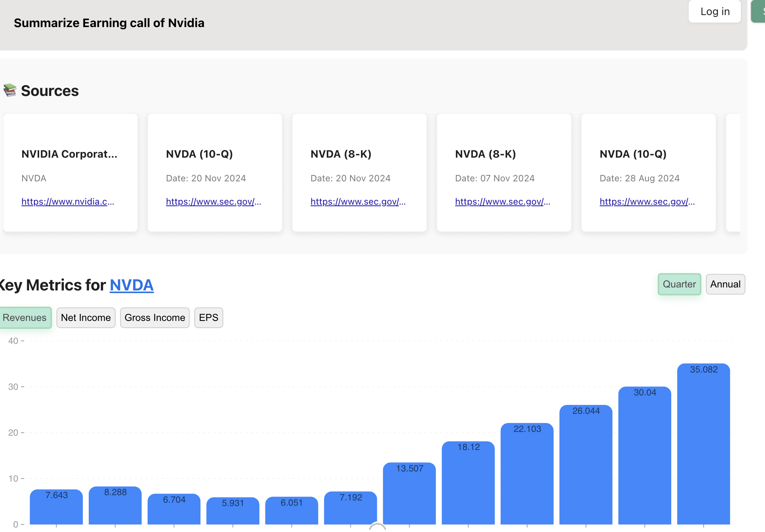Click the NVDA (10-Q) title dated 28 Aug 2024
The width and height of the screenshot is (765, 532).
pyautogui.click(x=633, y=154)
